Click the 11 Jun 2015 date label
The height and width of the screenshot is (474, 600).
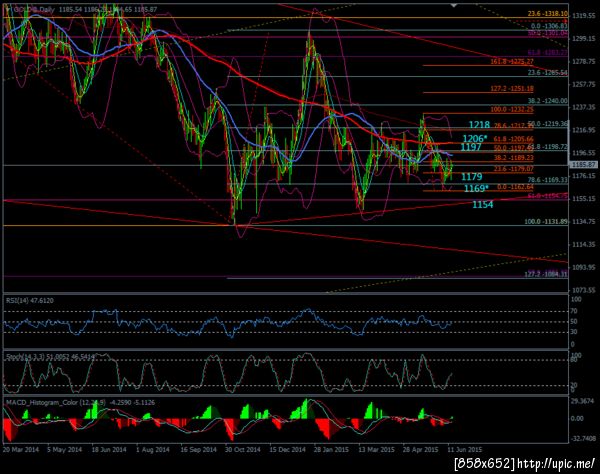465,450
